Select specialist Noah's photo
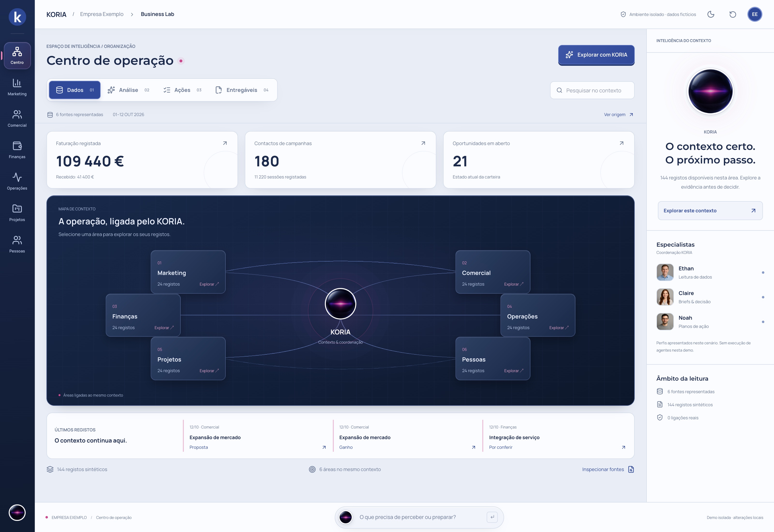This screenshot has width=774, height=532. click(665, 322)
